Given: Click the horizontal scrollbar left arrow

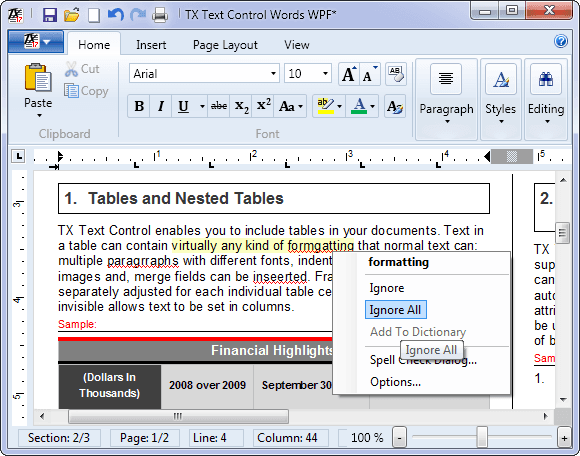Looking at the screenshot, I should (x=42, y=416).
